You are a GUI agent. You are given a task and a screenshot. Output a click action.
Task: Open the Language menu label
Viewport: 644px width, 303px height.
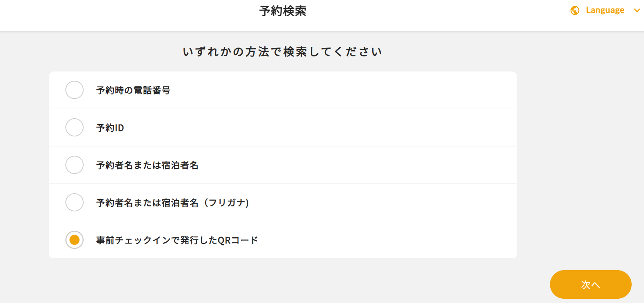pos(605,10)
